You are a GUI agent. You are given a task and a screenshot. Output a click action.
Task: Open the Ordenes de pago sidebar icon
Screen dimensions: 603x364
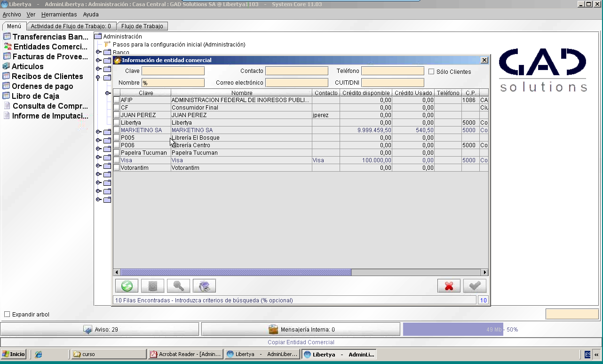click(x=6, y=86)
